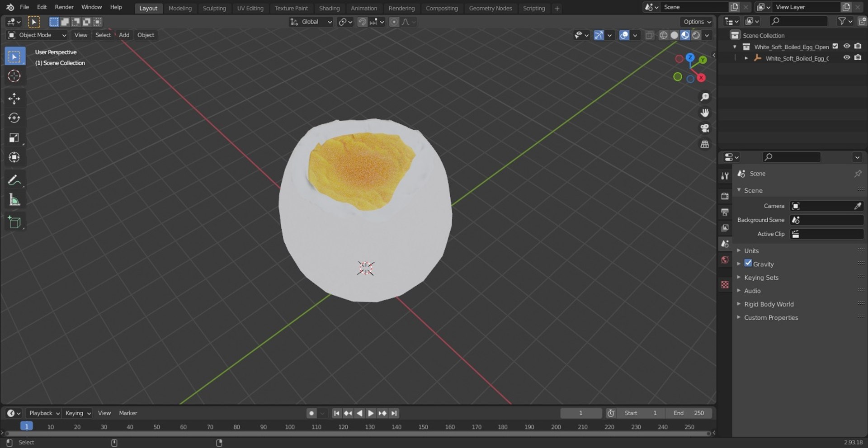
Task: Exclude White_Soft_Boiled_Egg_Open collection checkbox
Action: pos(835,46)
